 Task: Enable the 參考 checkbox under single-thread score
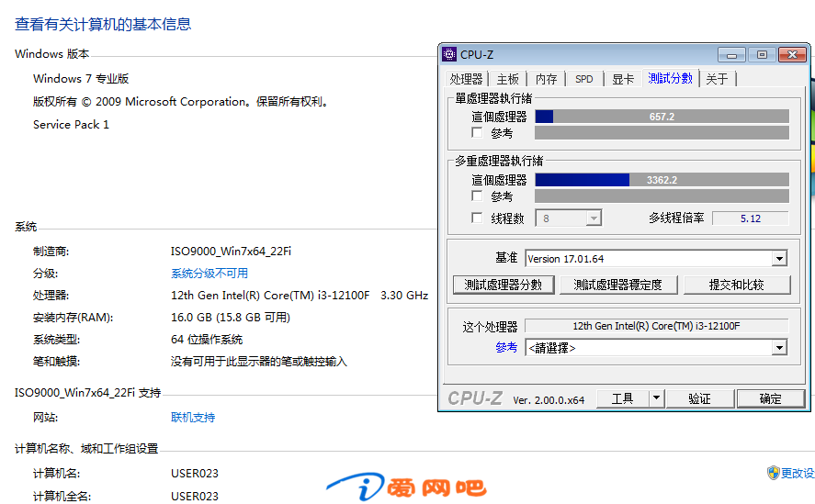(477, 132)
